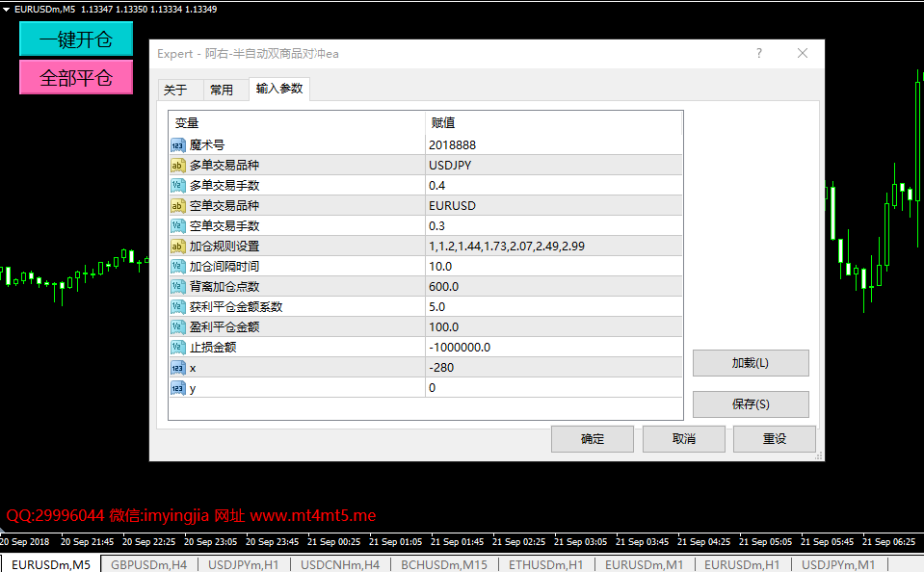Click the double icon beside 加仓间隔时间

pos(177,267)
